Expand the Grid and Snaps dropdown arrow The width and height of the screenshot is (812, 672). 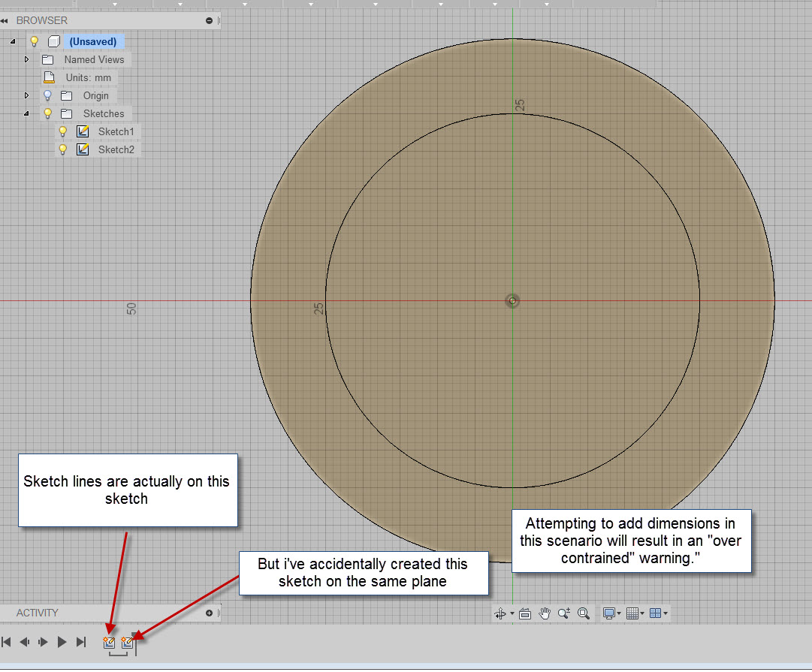click(642, 613)
